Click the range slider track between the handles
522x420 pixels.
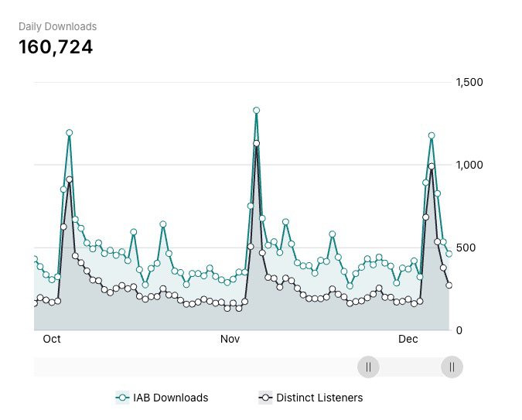click(410, 367)
